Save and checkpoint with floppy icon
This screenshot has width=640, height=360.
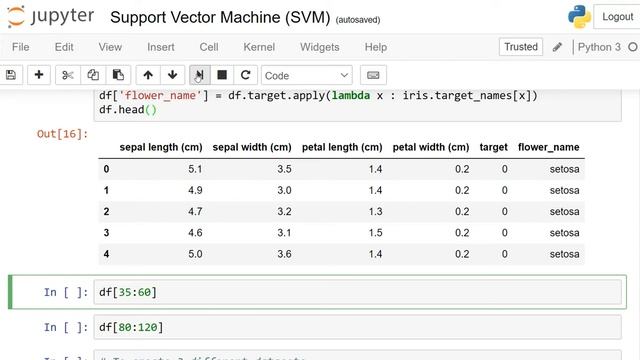[x=11, y=75]
